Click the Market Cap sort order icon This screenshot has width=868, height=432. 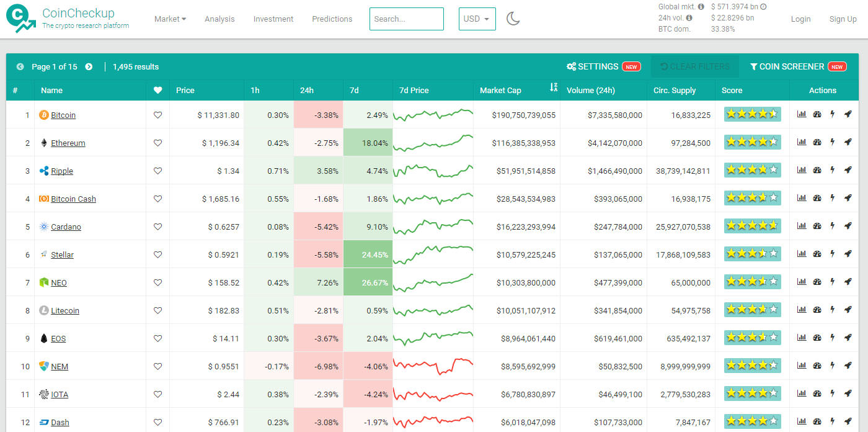tap(554, 88)
